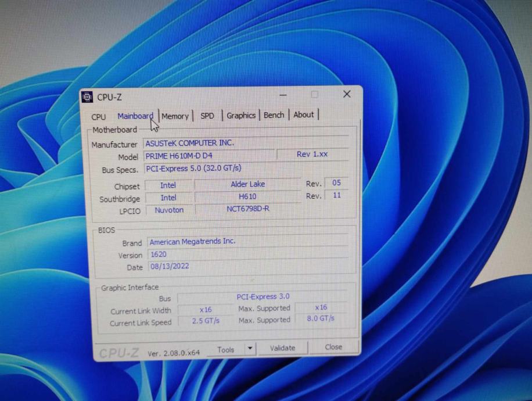This screenshot has width=532, height=401.
Task: Click the Nuvoton LPCIO vendor field
Action: (x=170, y=210)
